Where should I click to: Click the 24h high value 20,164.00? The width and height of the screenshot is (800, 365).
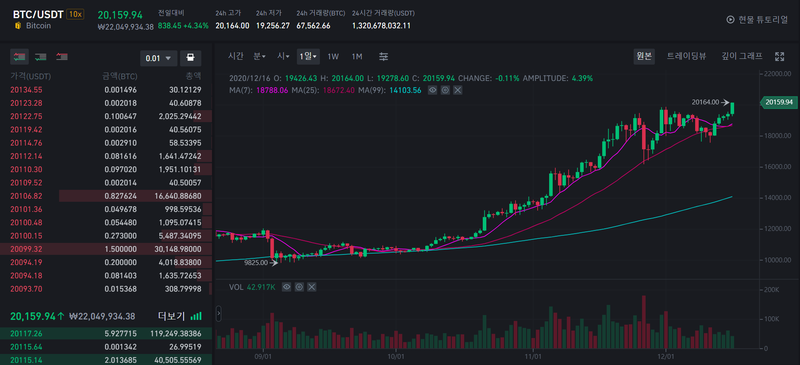point(232,26)
